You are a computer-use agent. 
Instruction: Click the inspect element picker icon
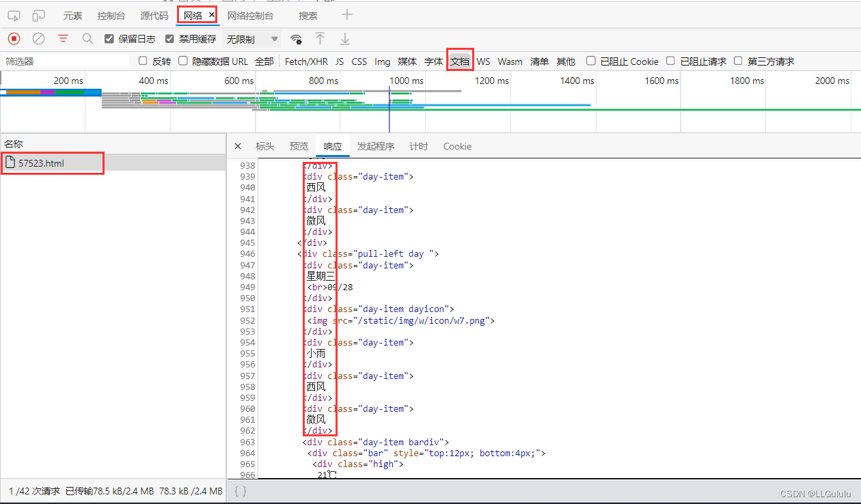coord(14,15)
